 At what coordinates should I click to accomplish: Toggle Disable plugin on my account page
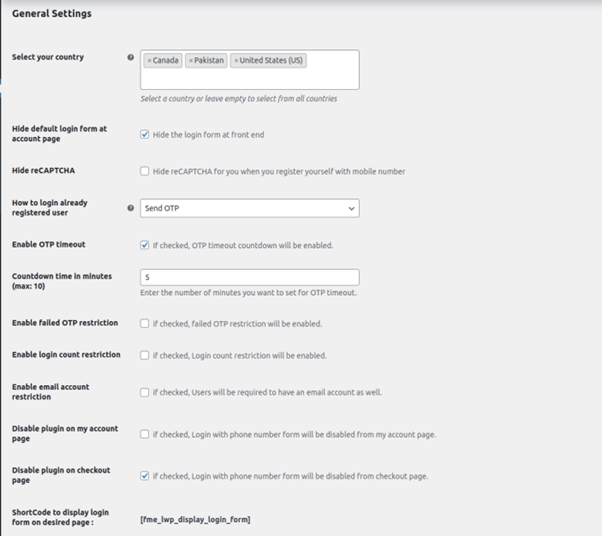click(x=145, y=434)
